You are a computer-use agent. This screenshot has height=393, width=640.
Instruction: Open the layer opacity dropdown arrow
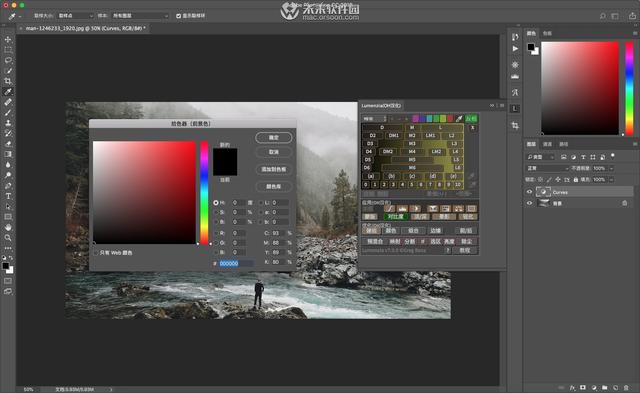tap(611, 169)
